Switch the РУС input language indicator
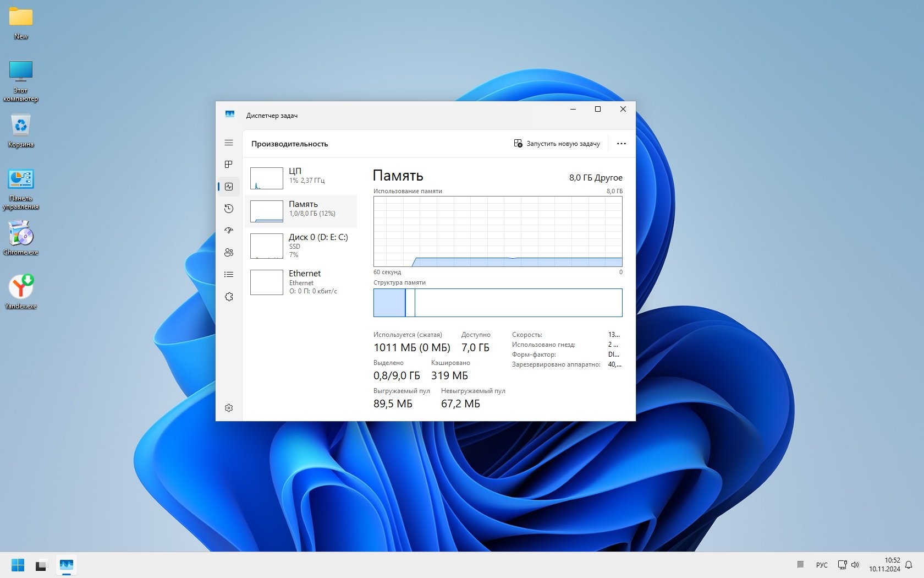This screenshot has height=578, width=924. tap(822, 565)
